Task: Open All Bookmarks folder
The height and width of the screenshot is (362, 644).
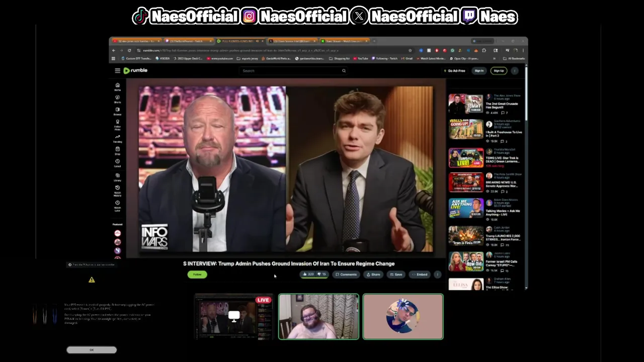Action: click(514, 58)
